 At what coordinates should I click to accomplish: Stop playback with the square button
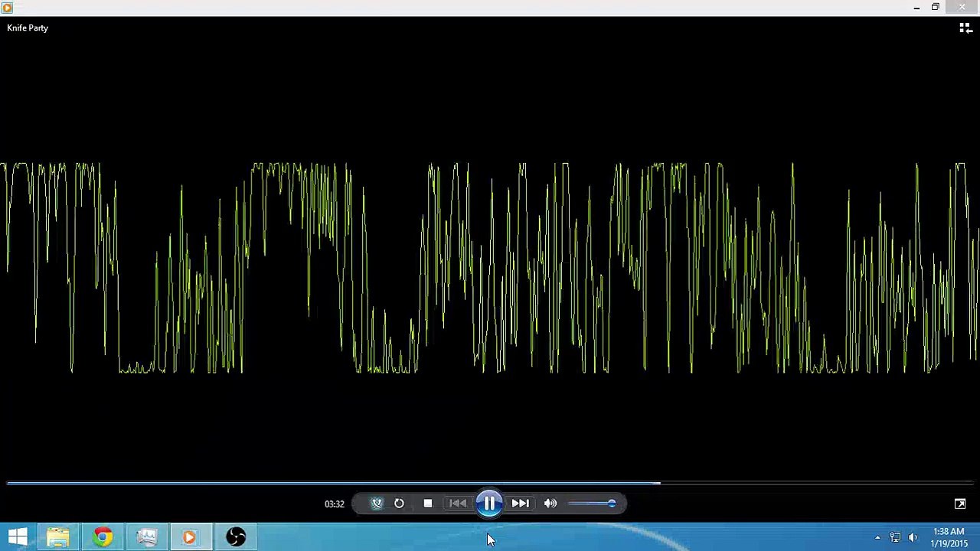coord(428,504)
